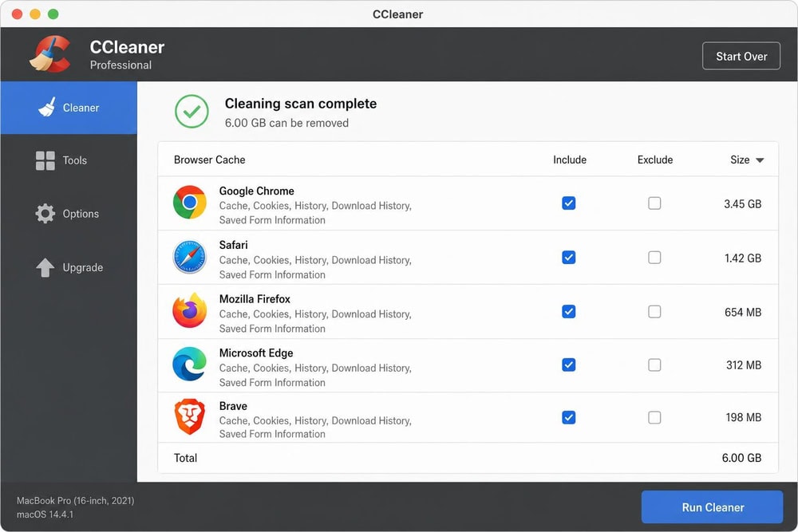Screen dimensions: 798x532
Task: Click the 198 MB size value
Action: [x=744, y=418]
